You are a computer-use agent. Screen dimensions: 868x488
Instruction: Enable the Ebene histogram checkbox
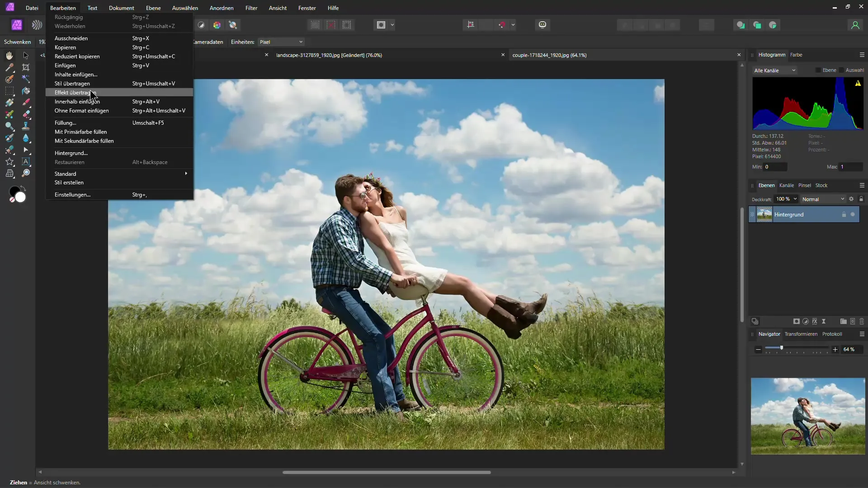[x=818, y=70]
